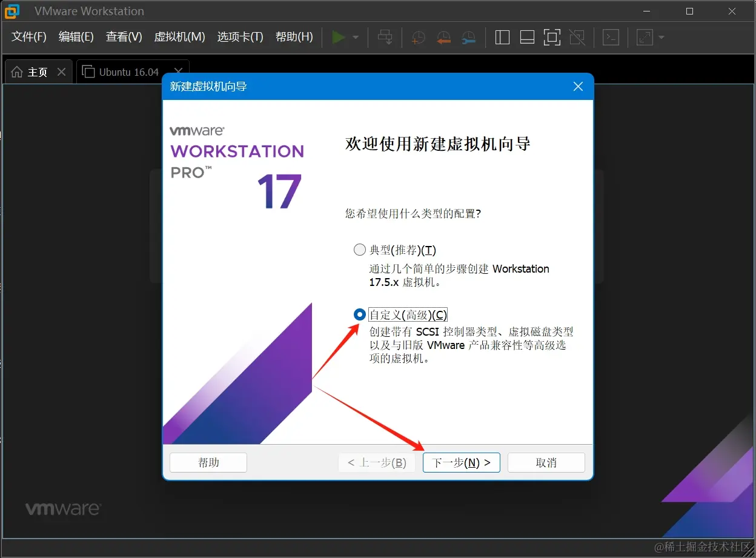
Task: Click the home icon on the 主页 tab
Action: coord(17,71)
